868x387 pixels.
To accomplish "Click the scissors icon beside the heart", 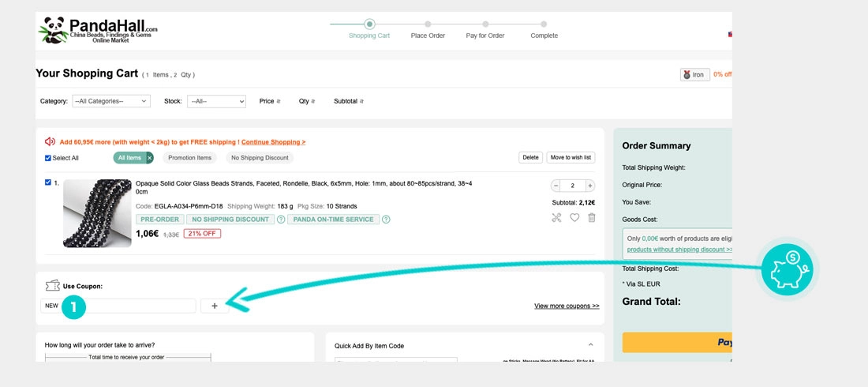I will (x=557, y=218).
